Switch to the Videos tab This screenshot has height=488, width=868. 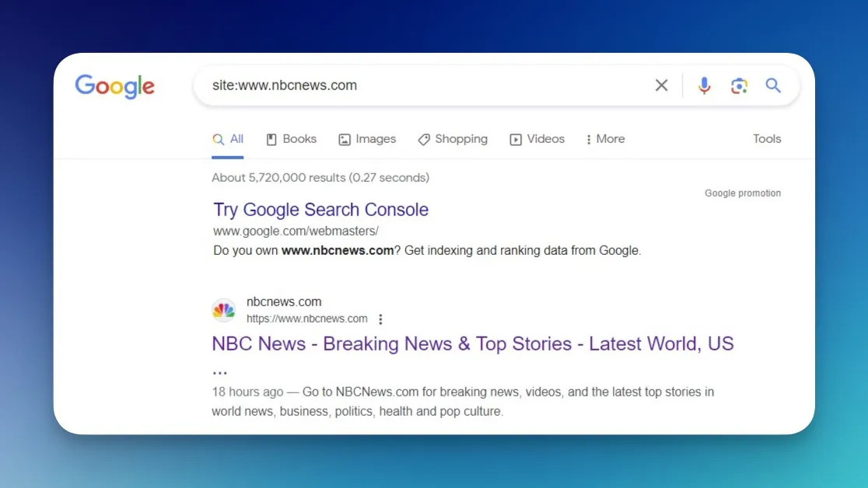(537, 139)
